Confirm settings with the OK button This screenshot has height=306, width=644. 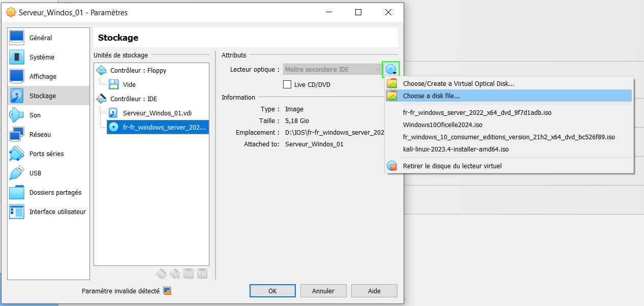(x=272, y=291)
